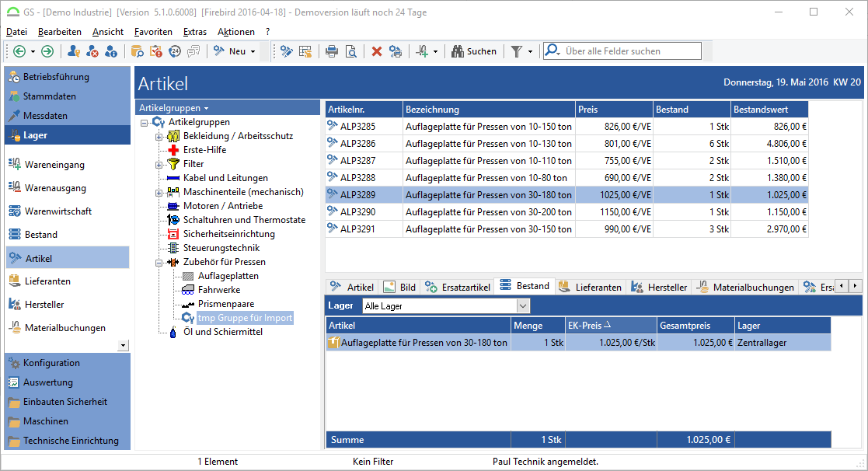This screenshot has height=471, width=868.
Task: Click the user with key toolbar icon
Action: coord(74,51)
